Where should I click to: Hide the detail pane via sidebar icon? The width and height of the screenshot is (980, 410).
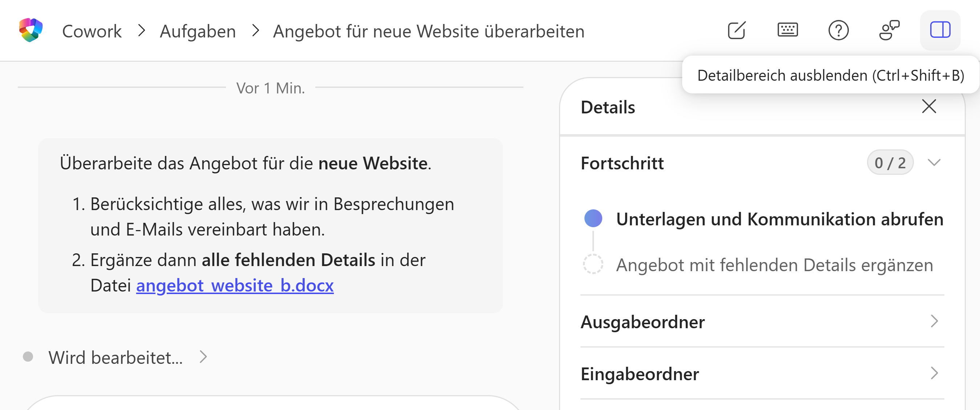[x=940, y=30]
